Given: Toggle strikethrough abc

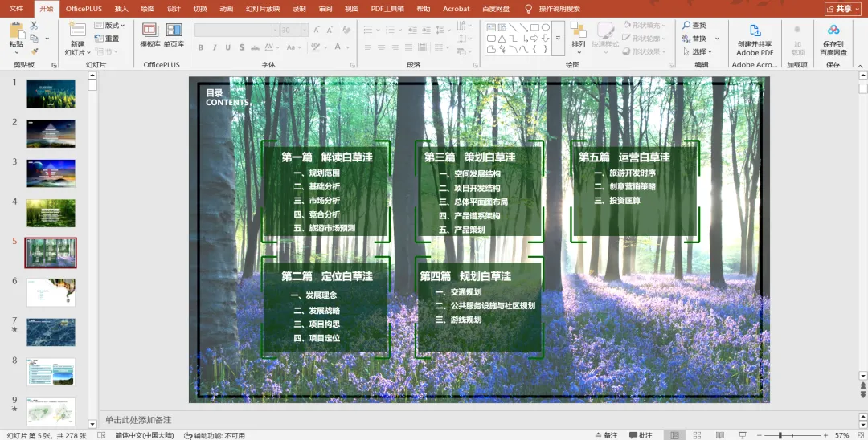Looking at the screenshot, I should 256,47.
